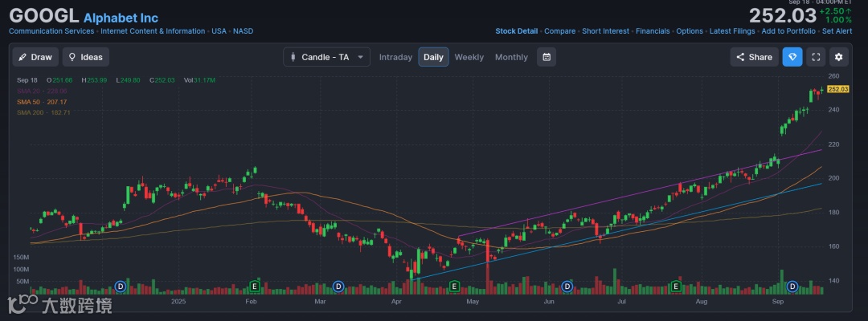This screenshot has width=868, height=321.
Task: Open the Ideas button
Action: [x=86, y=57]
